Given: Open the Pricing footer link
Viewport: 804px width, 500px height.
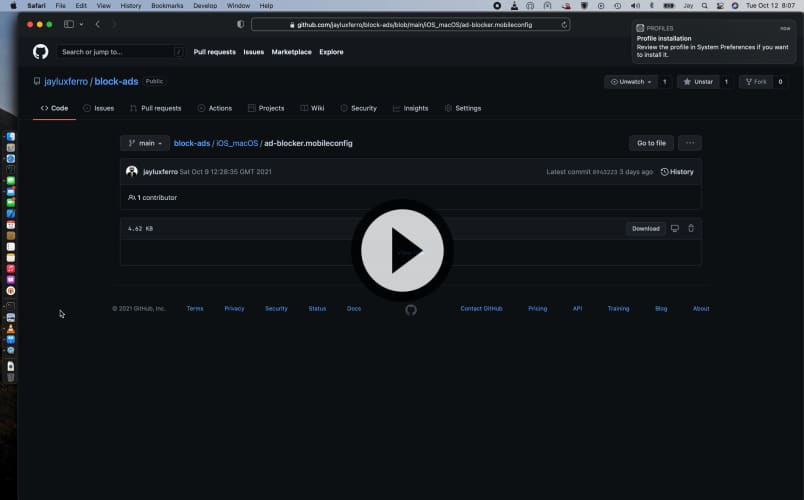Looking at the screenshot, I should [537, 309].
